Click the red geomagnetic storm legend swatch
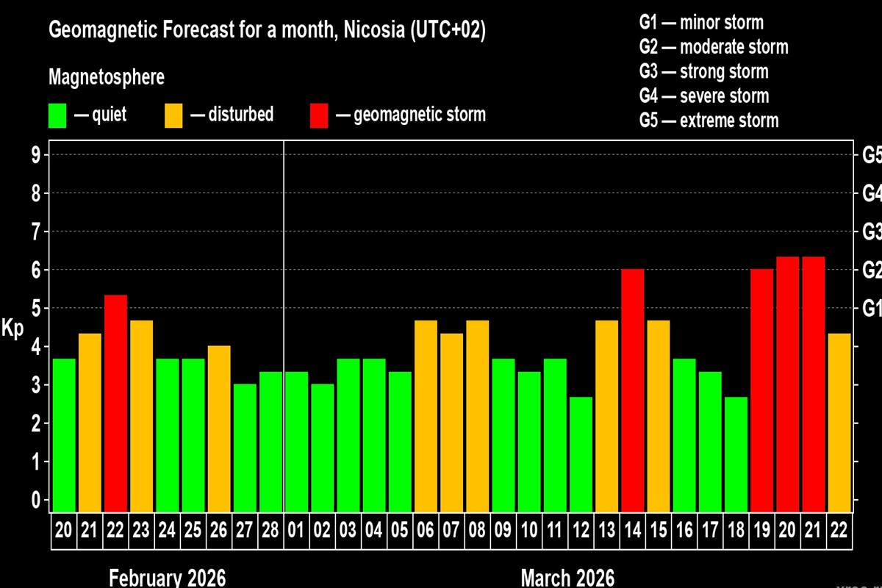The width and height of the screenshot is (882, 588). 318,115
